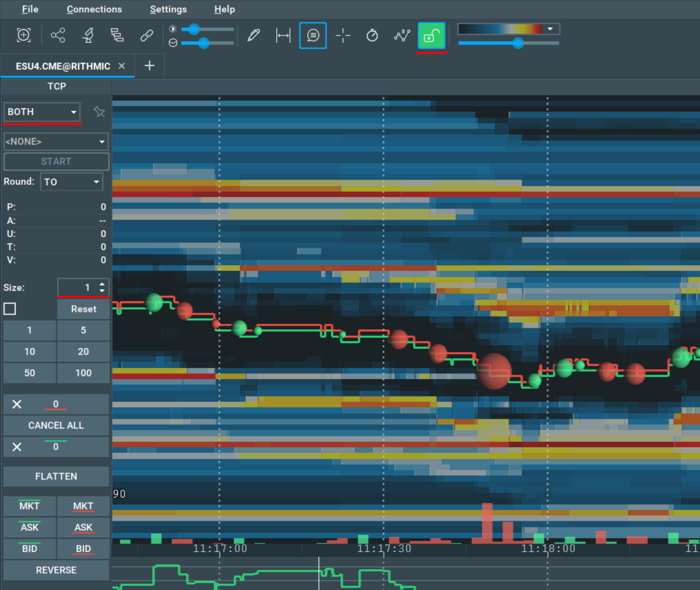Image resolution: width=700 pixels, height=590 pixels.
Task: Open the zoom selection tool
Action: [24, 35]
